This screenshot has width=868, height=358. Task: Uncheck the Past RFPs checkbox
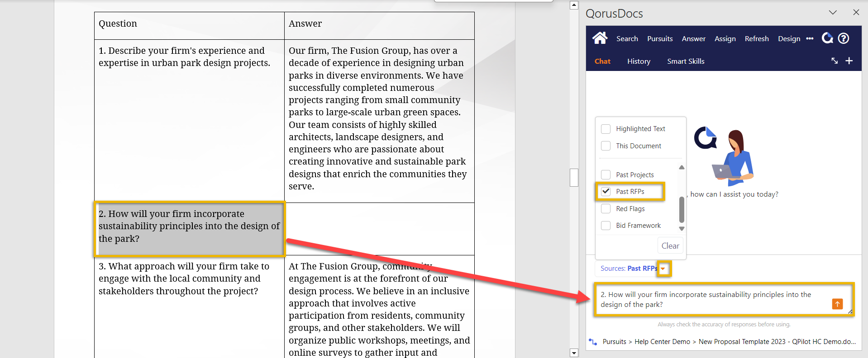pos(606,192)
